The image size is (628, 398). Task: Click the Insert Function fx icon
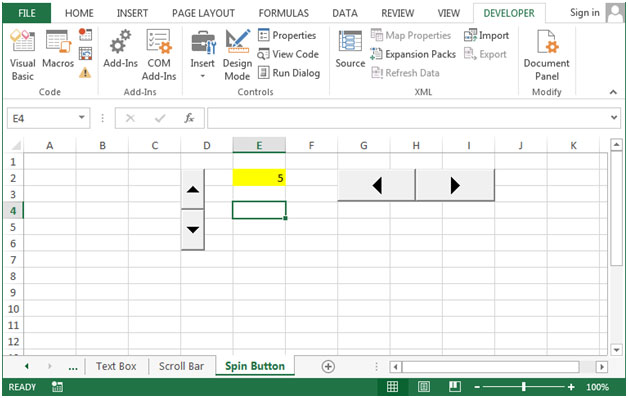(189, 118)
